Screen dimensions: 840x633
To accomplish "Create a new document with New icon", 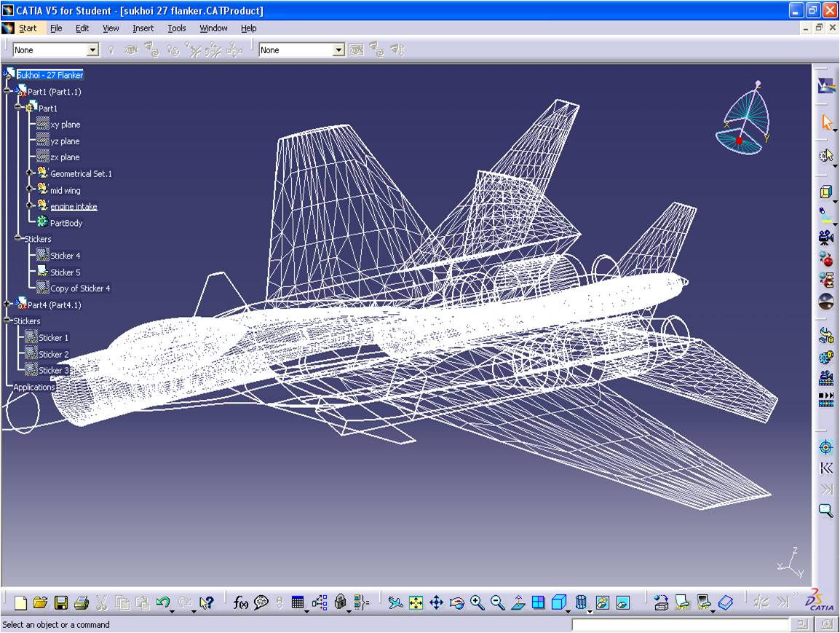I will [20, 603].
